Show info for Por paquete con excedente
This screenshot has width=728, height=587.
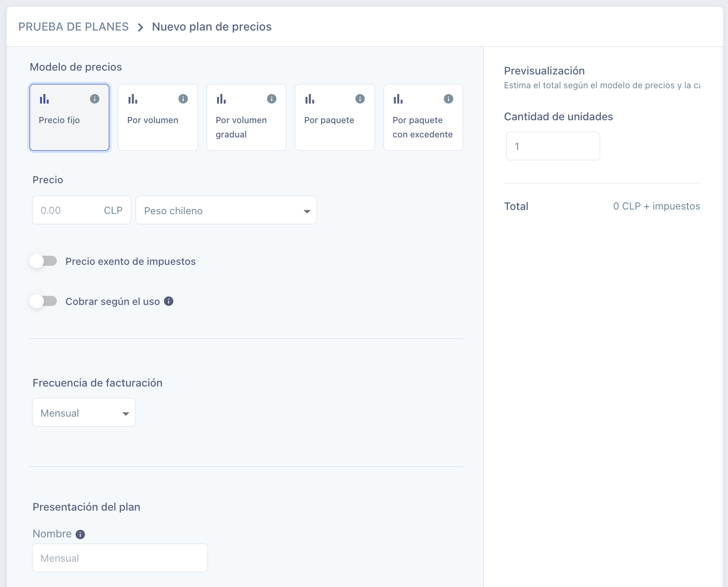click(448, 99)
